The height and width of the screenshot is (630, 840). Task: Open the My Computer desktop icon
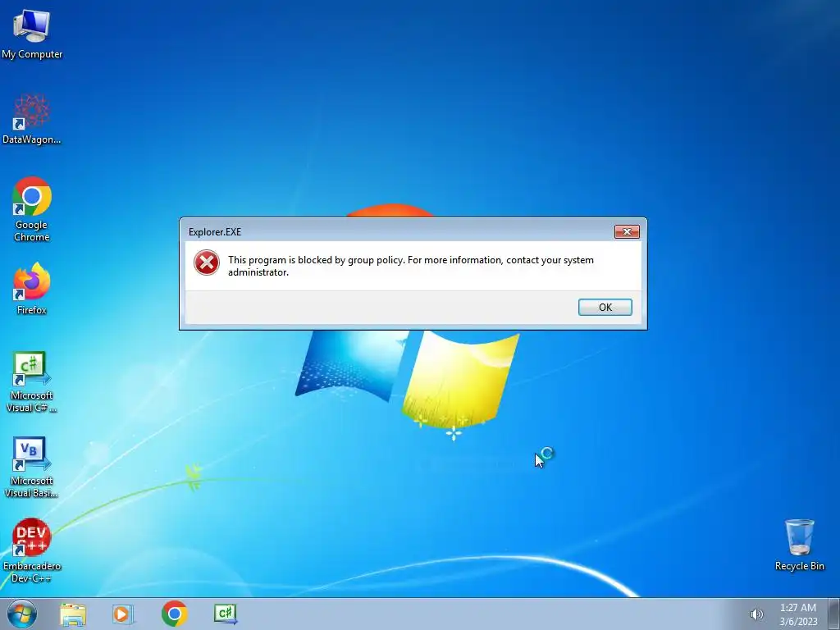(32, 34)
